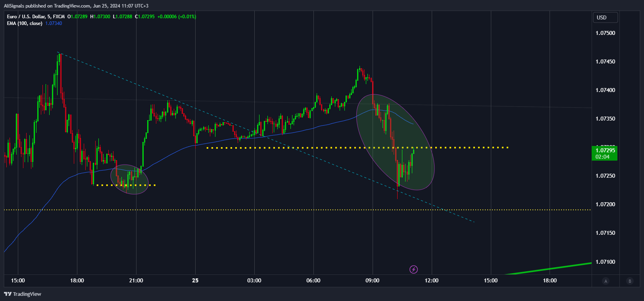Click the 18:00 label left of 21:00
The image size is (644, 301).
pos(77,280)
